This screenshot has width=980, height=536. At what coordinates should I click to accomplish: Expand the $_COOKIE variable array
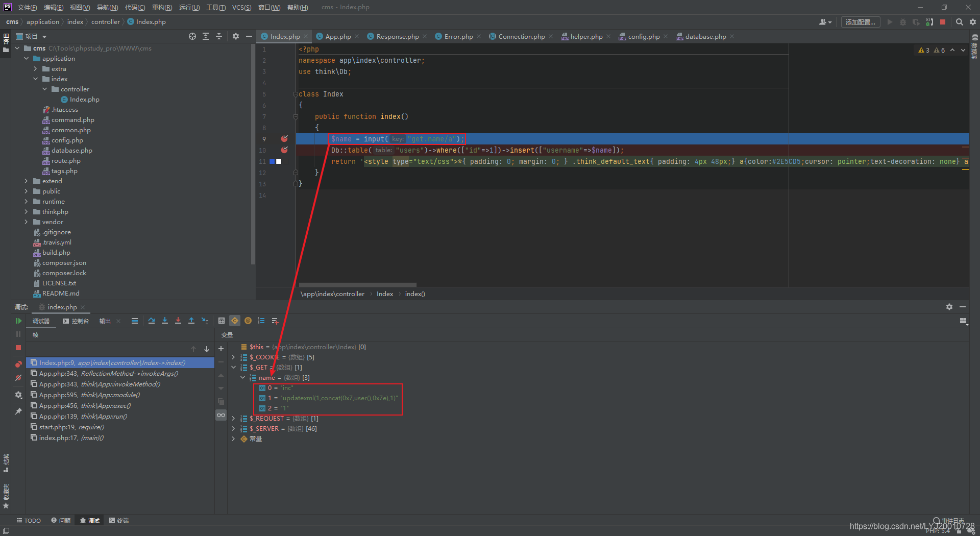pos(233,357)
